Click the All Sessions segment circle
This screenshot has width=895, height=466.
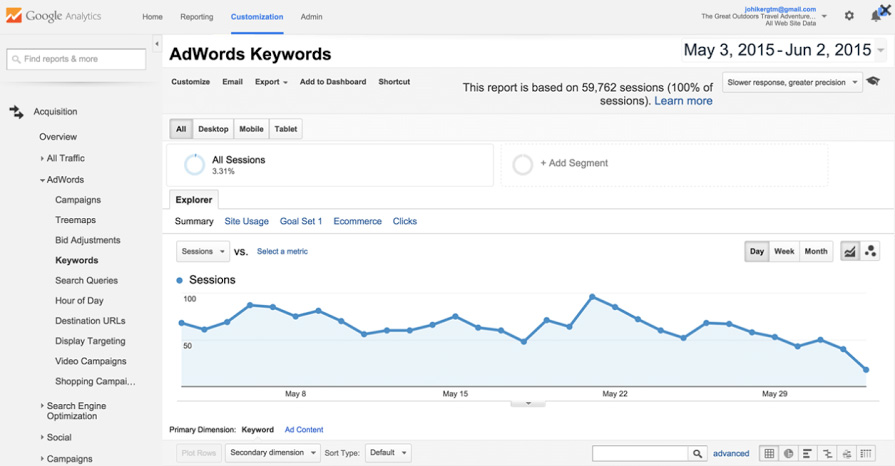click(194, 164)
